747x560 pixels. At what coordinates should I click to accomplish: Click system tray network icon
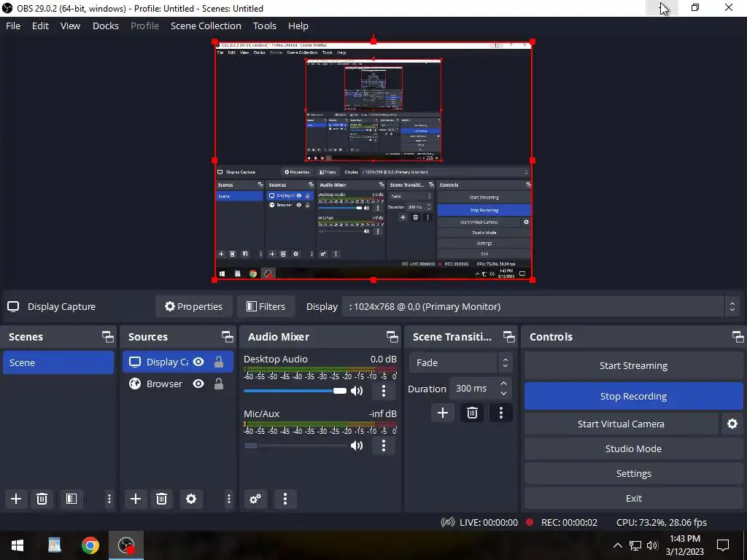click(x=635, y=545)
